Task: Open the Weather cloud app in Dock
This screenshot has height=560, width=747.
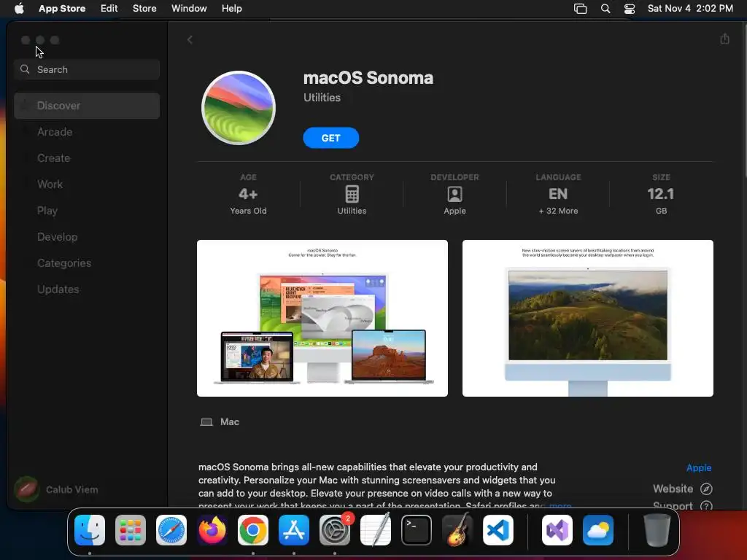Action: coord(598,530)
